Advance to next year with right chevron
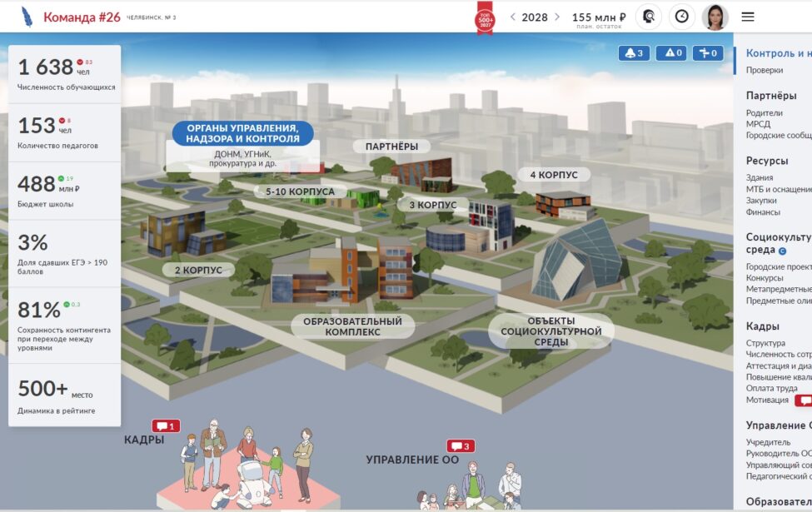Viewport: 812px width, 512px height. 557,17
